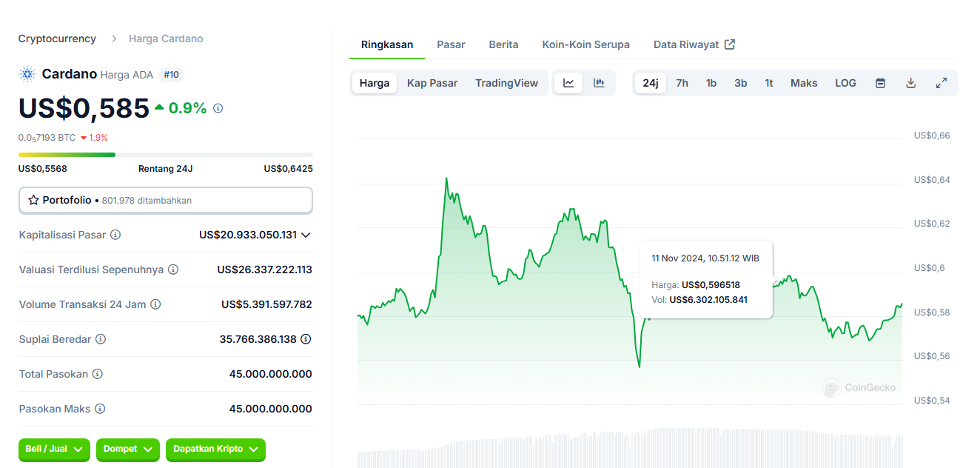Click the #10 rank badge
980x468 pixels.
(171, 74)
